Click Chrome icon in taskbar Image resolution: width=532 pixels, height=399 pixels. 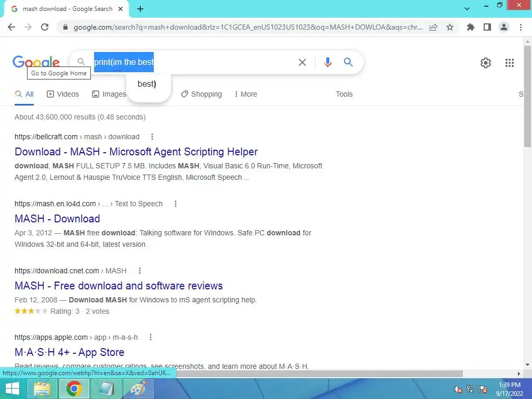pyautogui.click(x=74, y=389)
